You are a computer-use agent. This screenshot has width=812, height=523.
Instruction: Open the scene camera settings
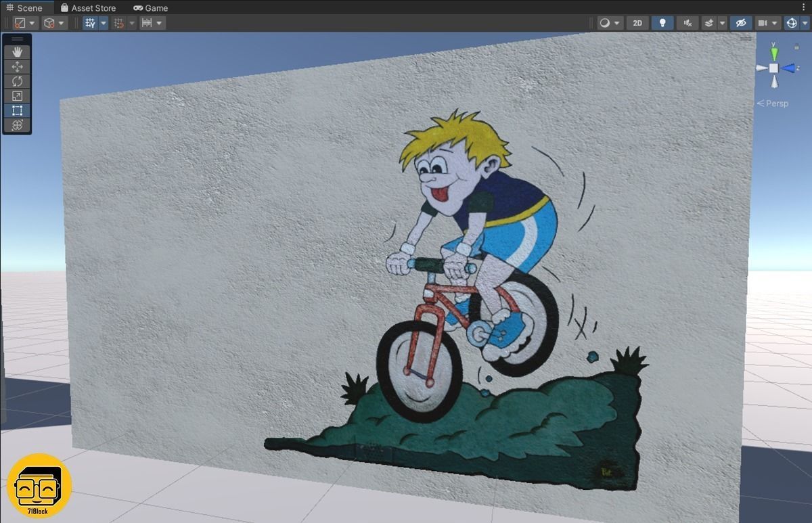tap(768, 23)
